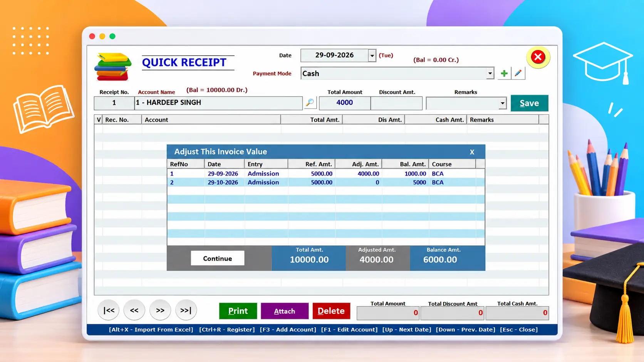Viewport: 644px width, 362px height.
Task: Click the RefNo column header
Action: pyautogui.click(x=186, y=164)
